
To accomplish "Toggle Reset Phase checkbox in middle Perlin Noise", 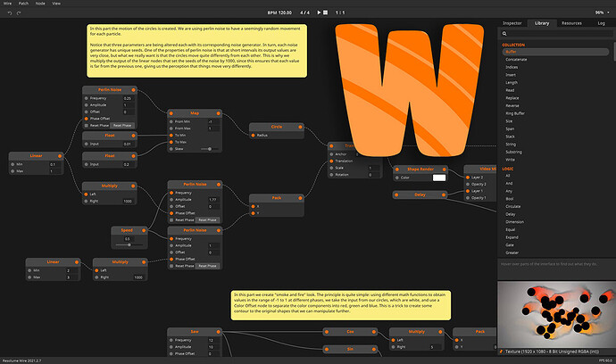I will coord(171,219).
